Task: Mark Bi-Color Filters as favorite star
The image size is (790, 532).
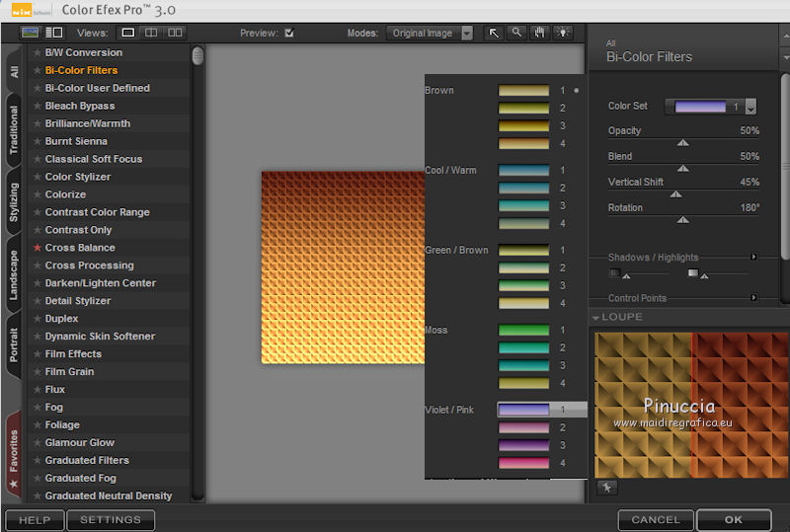Action: 38,71
